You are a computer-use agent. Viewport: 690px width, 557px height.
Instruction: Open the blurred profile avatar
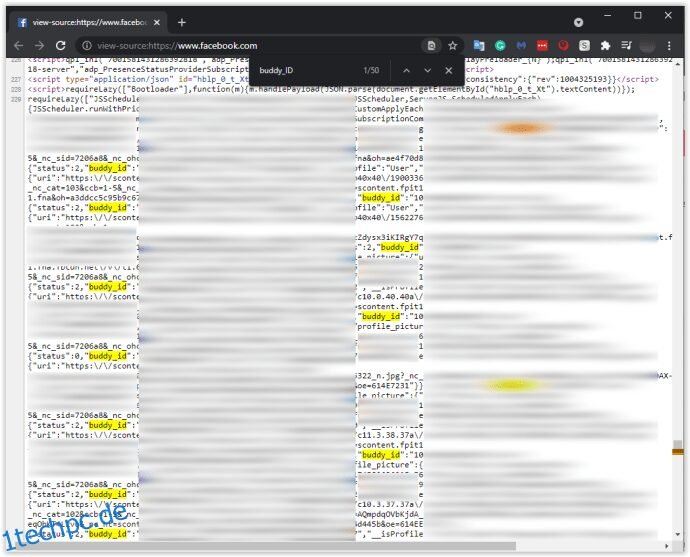[x=647, y=46]
